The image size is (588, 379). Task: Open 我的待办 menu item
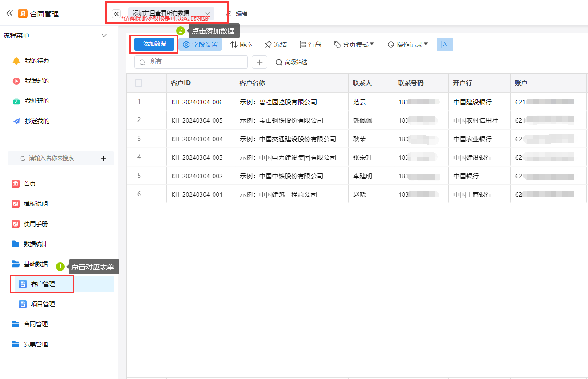(x=37, y=61)
